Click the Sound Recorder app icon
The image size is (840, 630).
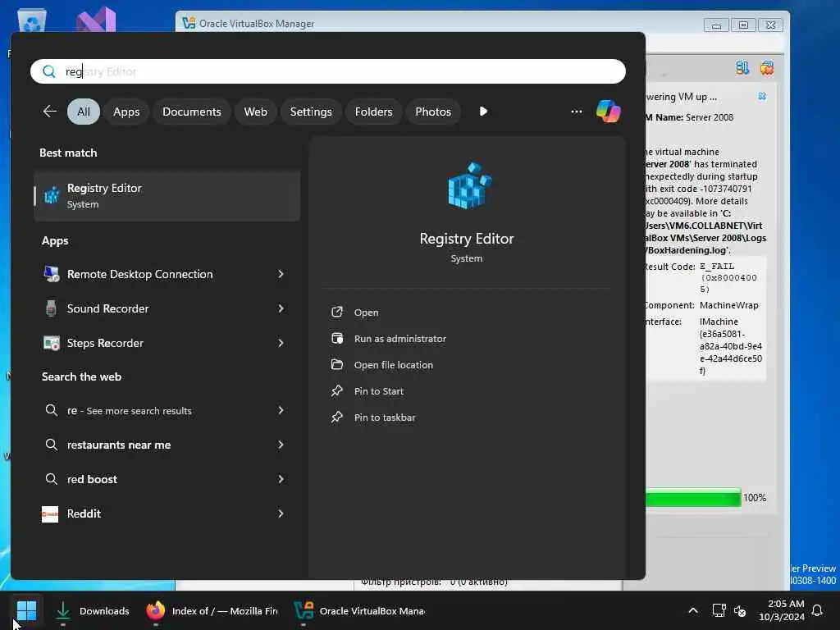coord(51,308)
